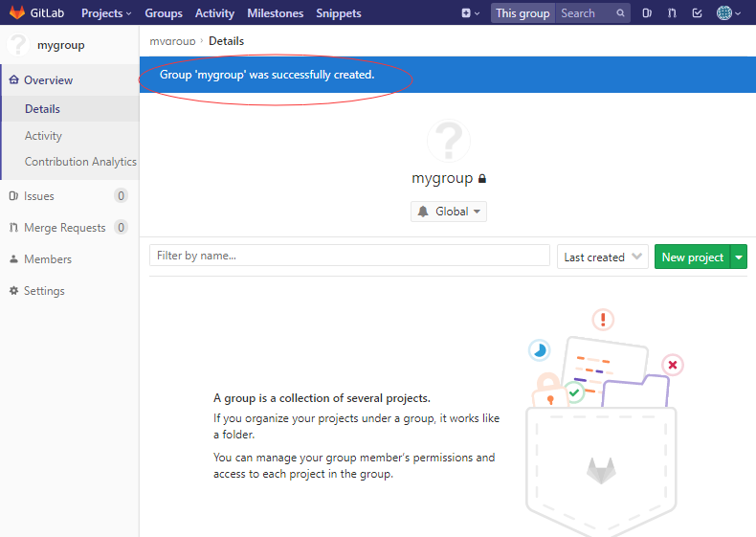Click the Issues count badge in sidebar

tap(121, 196)
